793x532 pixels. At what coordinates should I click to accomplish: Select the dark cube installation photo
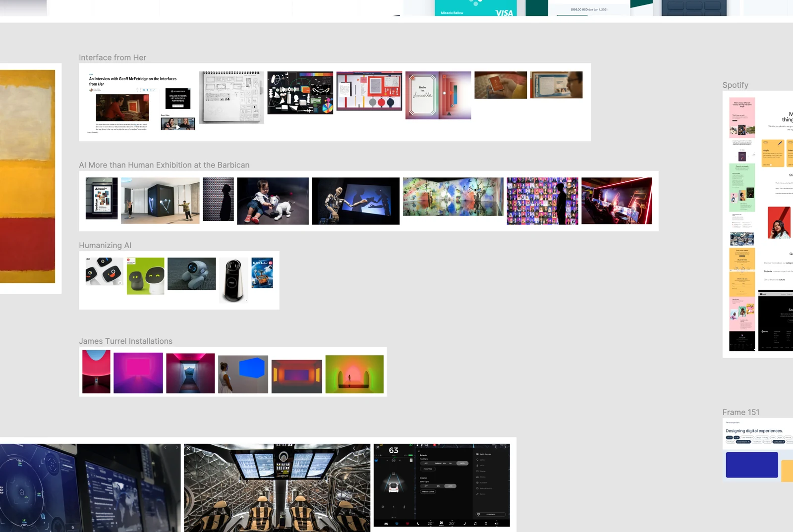[x=160, y=201]
